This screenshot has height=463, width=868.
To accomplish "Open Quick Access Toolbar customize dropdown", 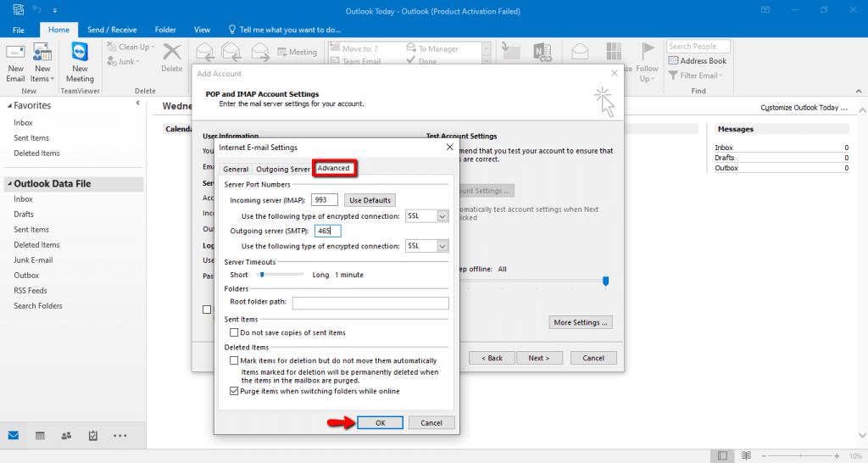I will [55, 10].
